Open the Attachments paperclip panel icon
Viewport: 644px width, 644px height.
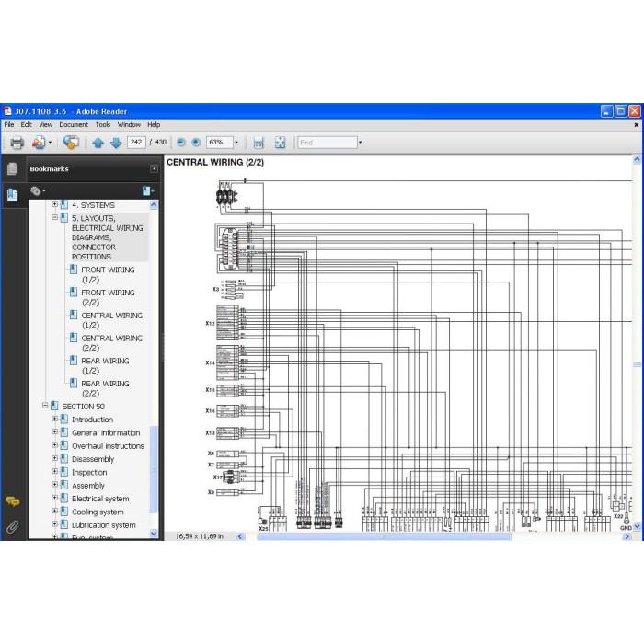[13, 527]
